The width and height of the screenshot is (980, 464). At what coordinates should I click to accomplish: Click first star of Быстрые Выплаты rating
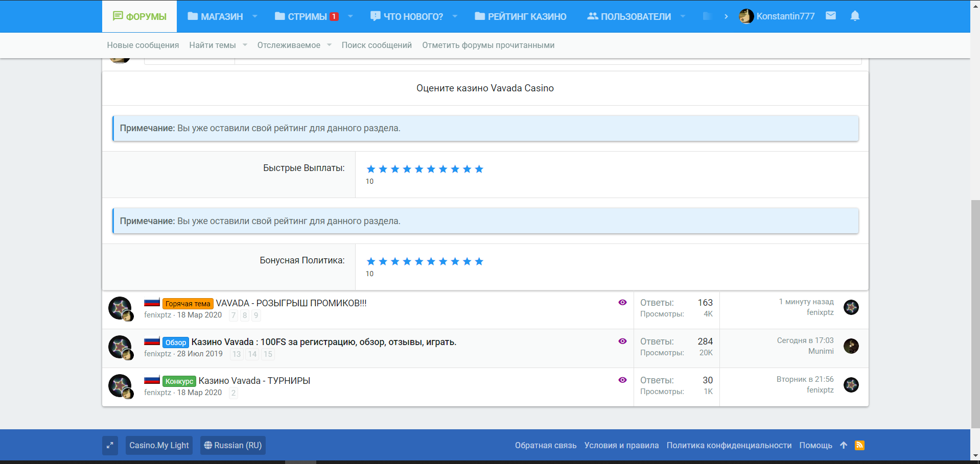pos(371,169)
